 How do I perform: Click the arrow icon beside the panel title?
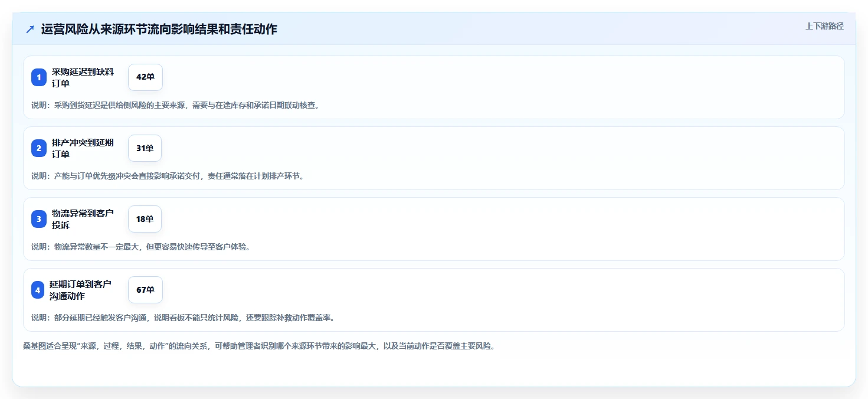[x=30, y=30]
